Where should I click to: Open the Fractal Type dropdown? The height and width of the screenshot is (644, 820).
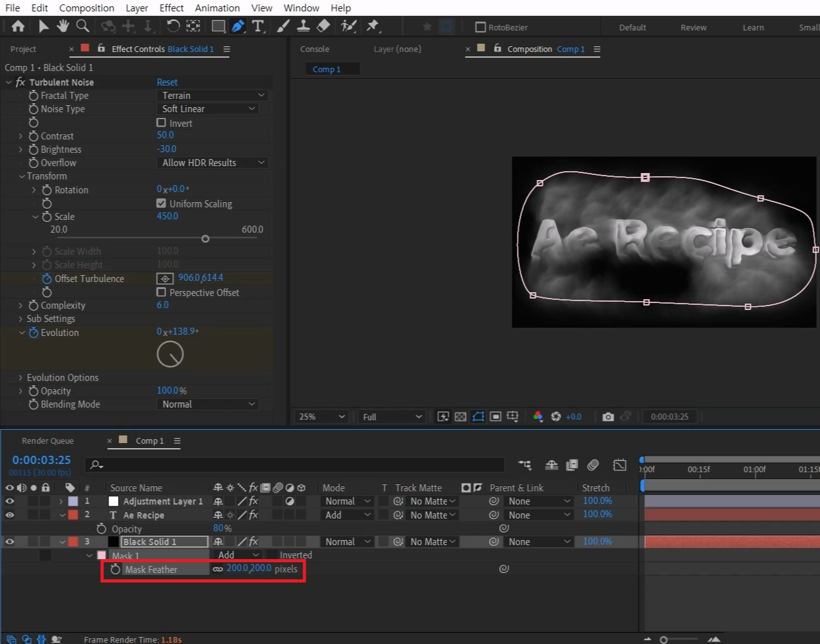click(212, 95)
